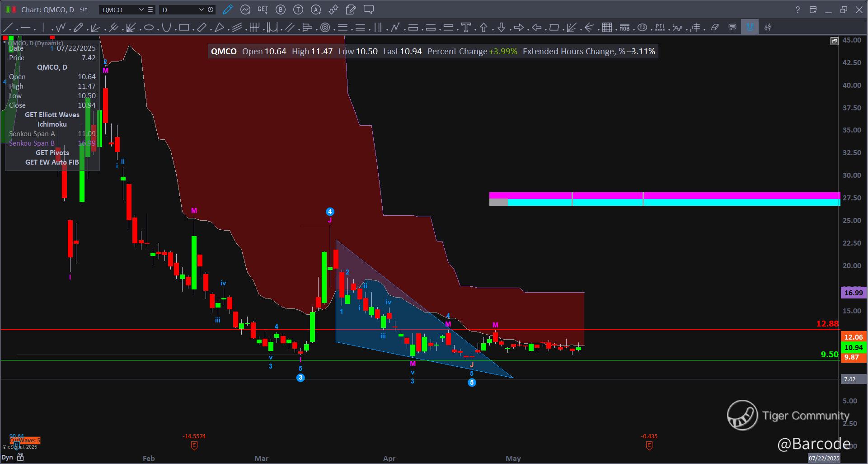This screenshot has width=868, height=464.
Task: Click the circled B toolbar icon
Action: click(x=281, y=9)
